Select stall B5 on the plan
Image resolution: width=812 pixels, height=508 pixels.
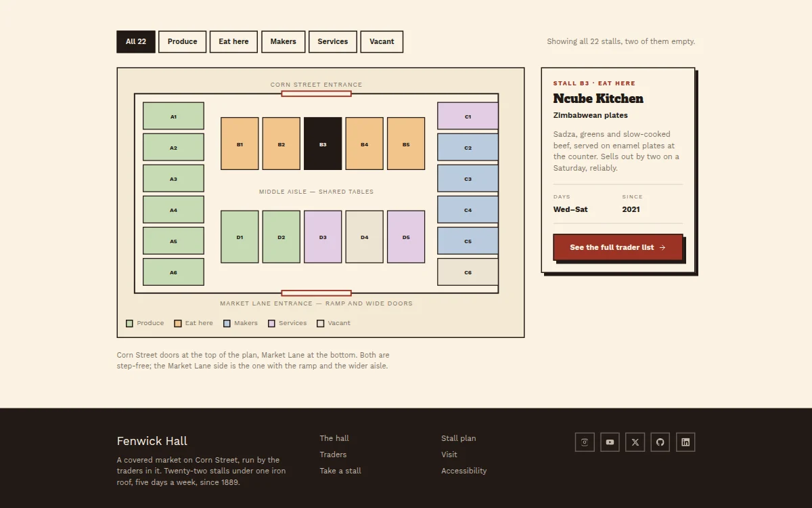coord(406,144)
